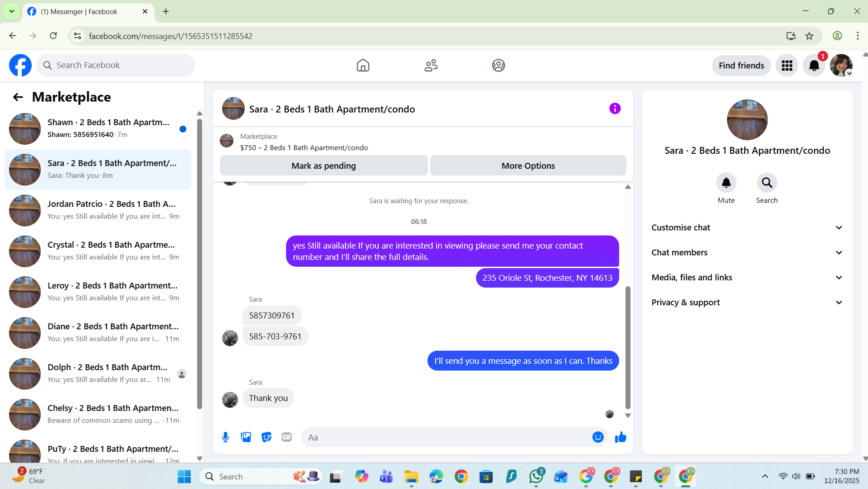This screenshot has width=868, height=489.
Task: Choose a sticker
Action: pos(266,437)
